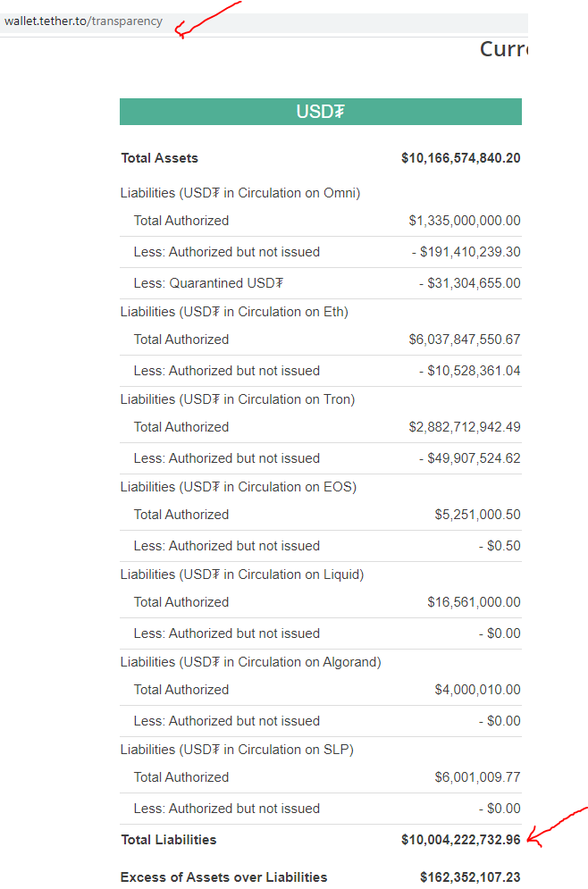The image size is (588, 889).
Task: Click the Liabilities in Circulation on Algorand heading
Action: [x=250, y=662]
